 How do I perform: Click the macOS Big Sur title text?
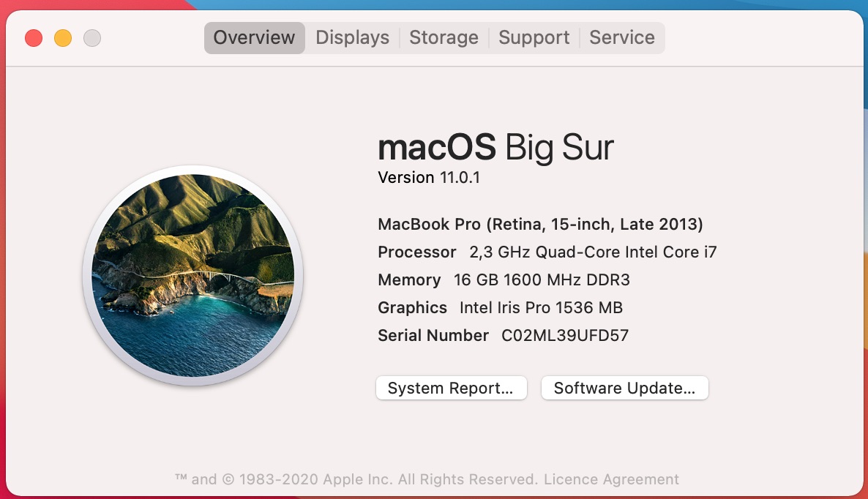click(x=495, y=148)
